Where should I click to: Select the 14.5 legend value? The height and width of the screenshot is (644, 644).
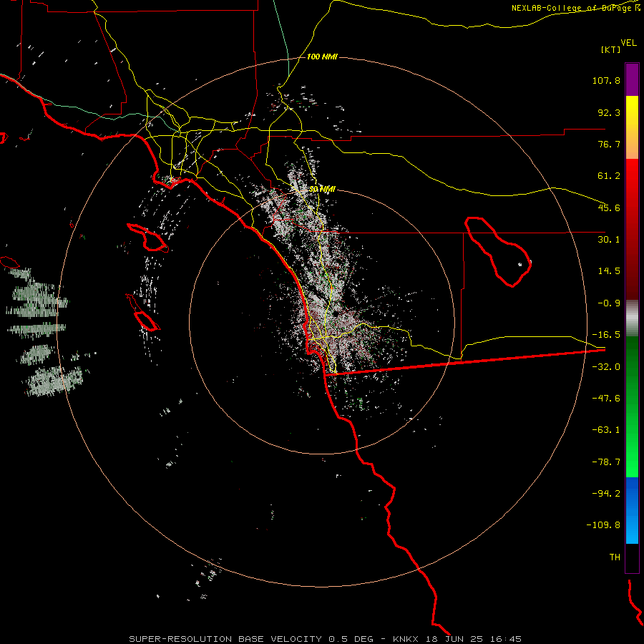609,271
